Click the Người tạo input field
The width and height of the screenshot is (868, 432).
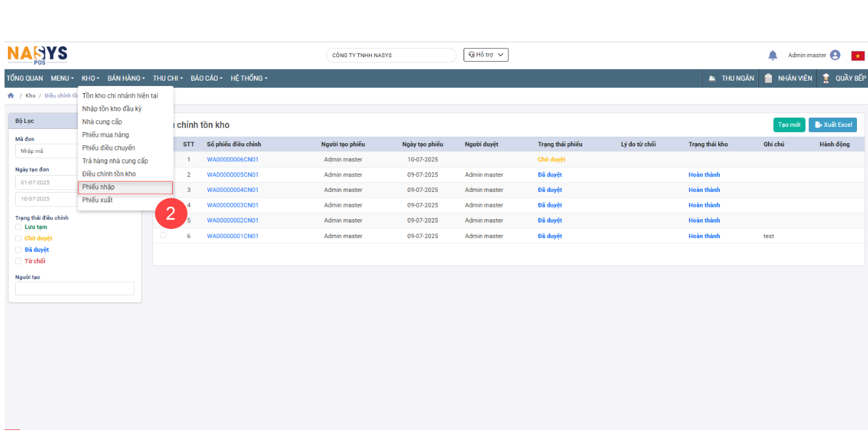(75, 288)
